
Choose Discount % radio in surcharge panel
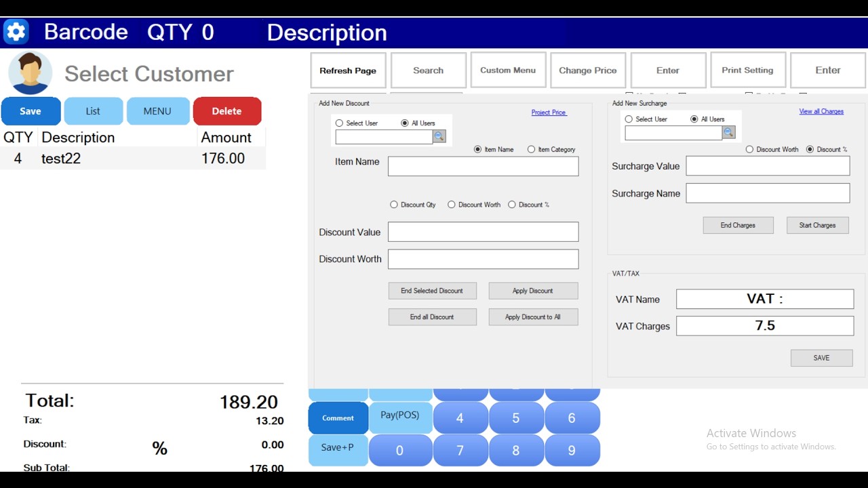tap(810, 149)
